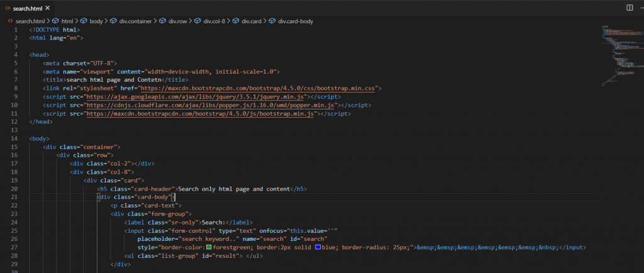This screenshot has width=644, height=273.
Task: Click the cube icon beside div.col-8
Action: [197, 21]
